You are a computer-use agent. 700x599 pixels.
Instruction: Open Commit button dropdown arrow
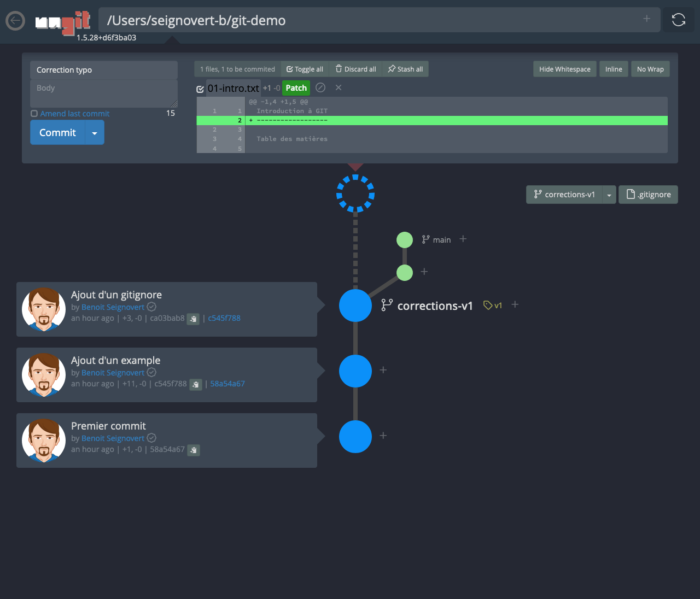point(95,133)
